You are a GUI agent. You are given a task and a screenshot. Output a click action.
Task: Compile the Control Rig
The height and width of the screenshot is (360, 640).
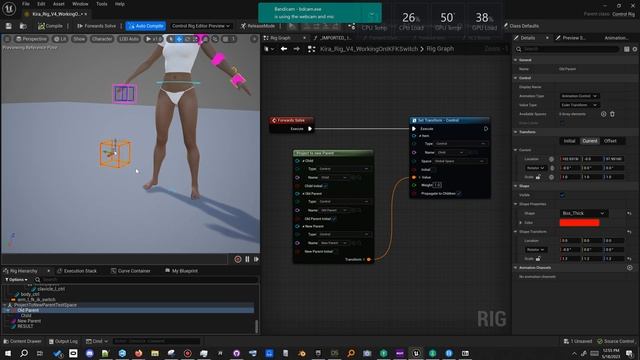click(x=50, y=26)
